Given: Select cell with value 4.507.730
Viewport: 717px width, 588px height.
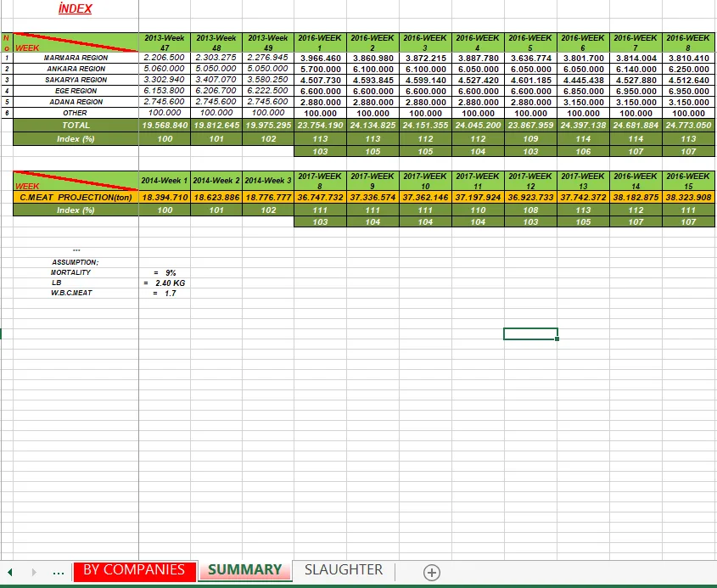Looking at the screenshot, I should tap(320, 80).
